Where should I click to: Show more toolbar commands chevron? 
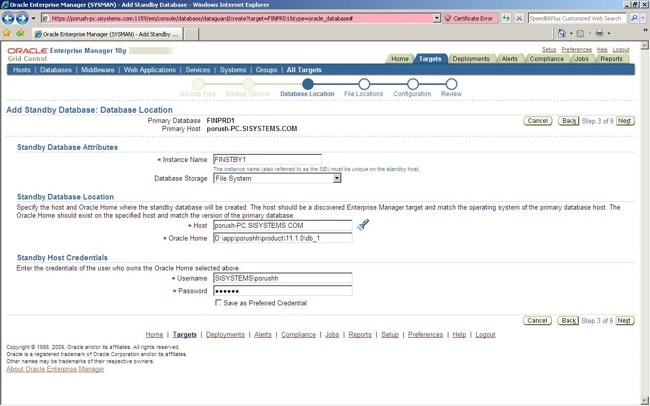[x=645, y=30]
